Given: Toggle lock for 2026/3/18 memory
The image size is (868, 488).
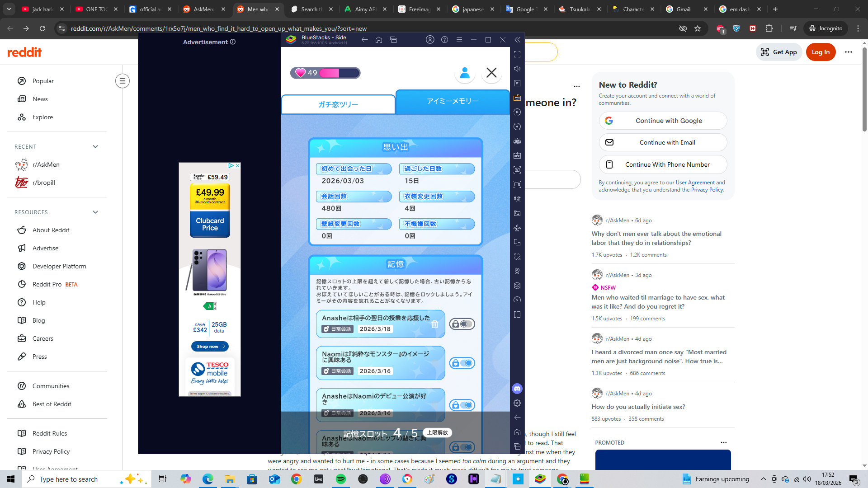Looking at the screenshot, I should tap(462, 324).
